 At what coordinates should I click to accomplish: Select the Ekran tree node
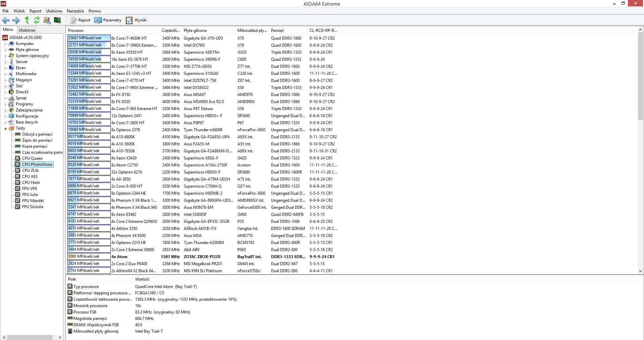coord(20,68)
